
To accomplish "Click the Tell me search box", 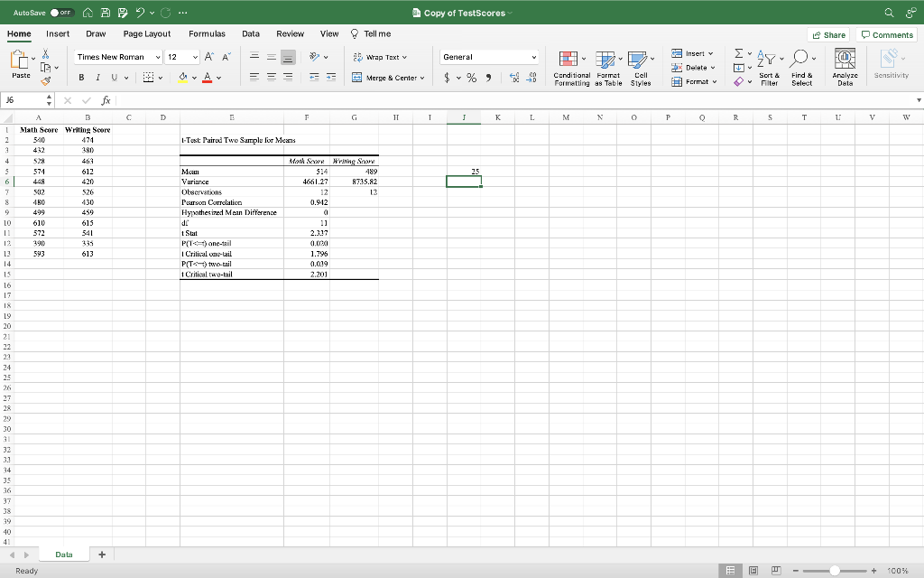I will click(371, 34).
